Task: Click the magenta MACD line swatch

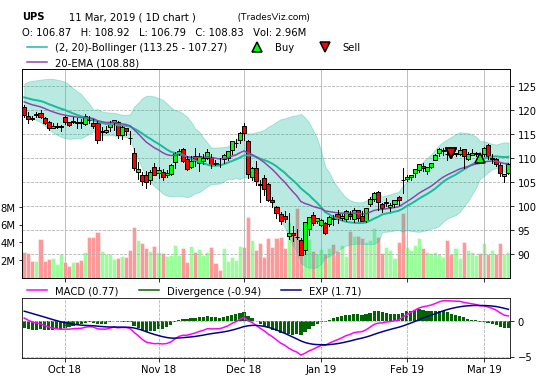Action: pos(37,290)
